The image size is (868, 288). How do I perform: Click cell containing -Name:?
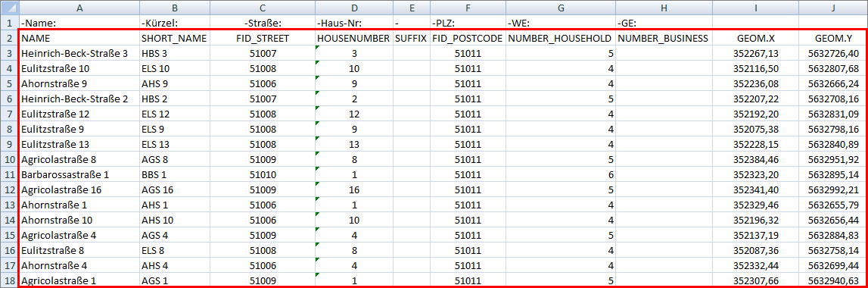(x=79, y=23)
